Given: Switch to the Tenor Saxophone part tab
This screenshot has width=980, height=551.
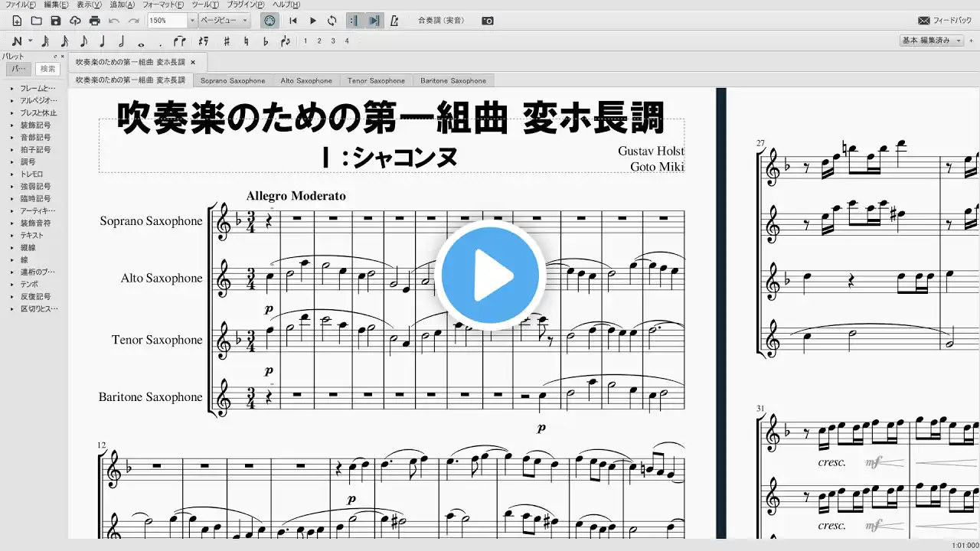Looking at the screenshot, I should 376,80.
